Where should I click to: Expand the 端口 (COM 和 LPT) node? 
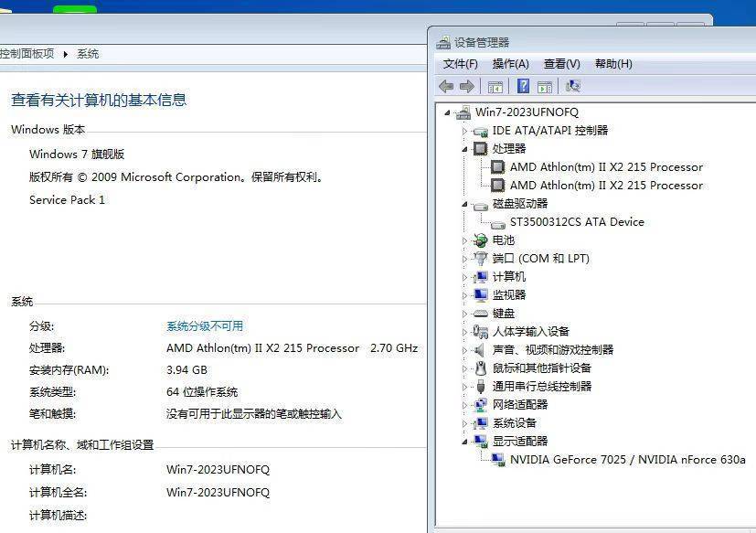[464, 259]
